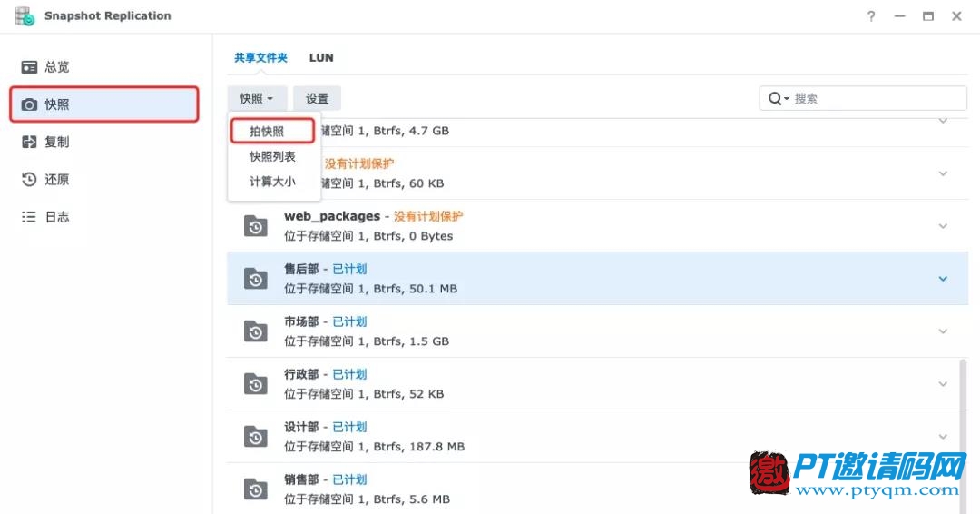
Task: Choose 计算大小 from the dropdown menu
Action: click(x=273, y=182)
